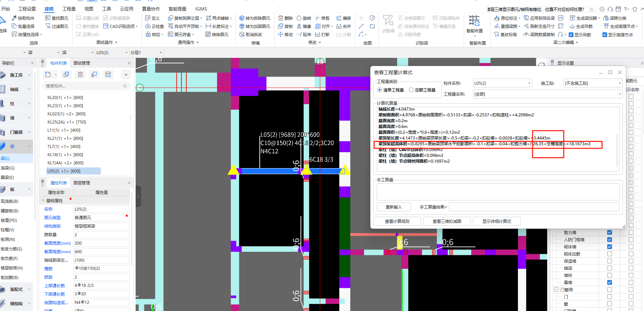
Task: Toggle 显示吊筋 checkbox
Action: [571, 35]
